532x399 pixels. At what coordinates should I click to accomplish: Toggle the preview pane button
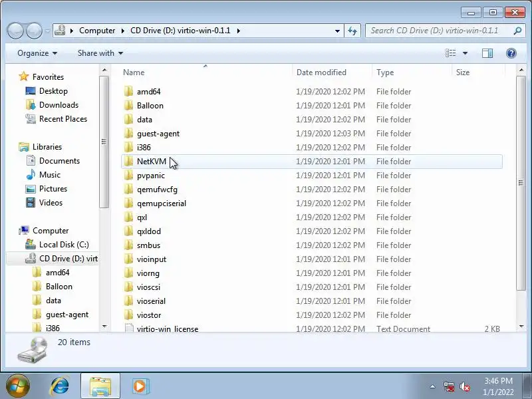(487, 53)
